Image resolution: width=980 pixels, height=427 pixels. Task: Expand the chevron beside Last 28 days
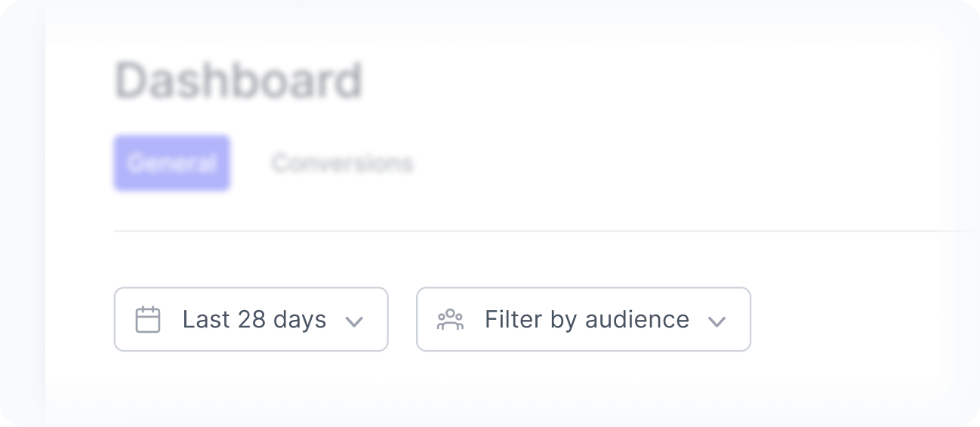pos(354,321)
